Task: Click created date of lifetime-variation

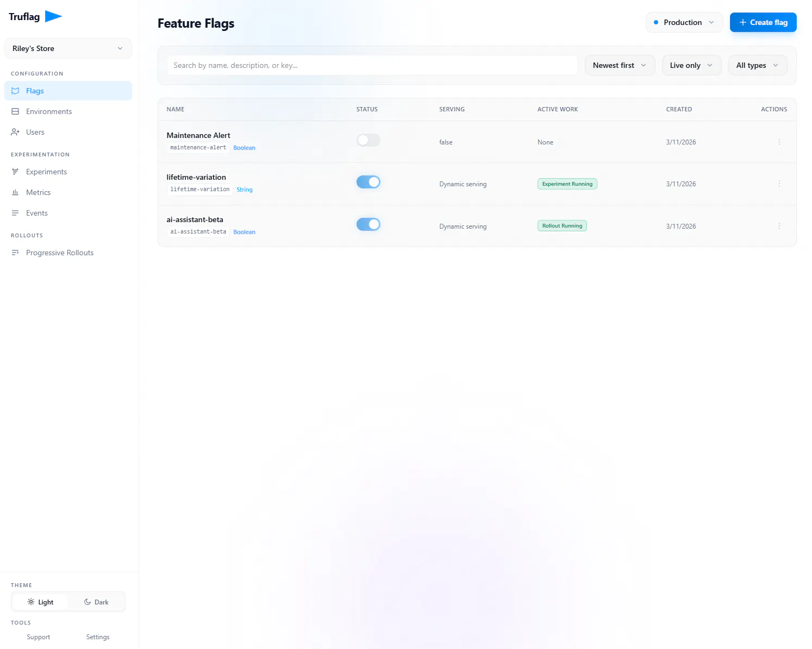Action: (x=681, y=184)
